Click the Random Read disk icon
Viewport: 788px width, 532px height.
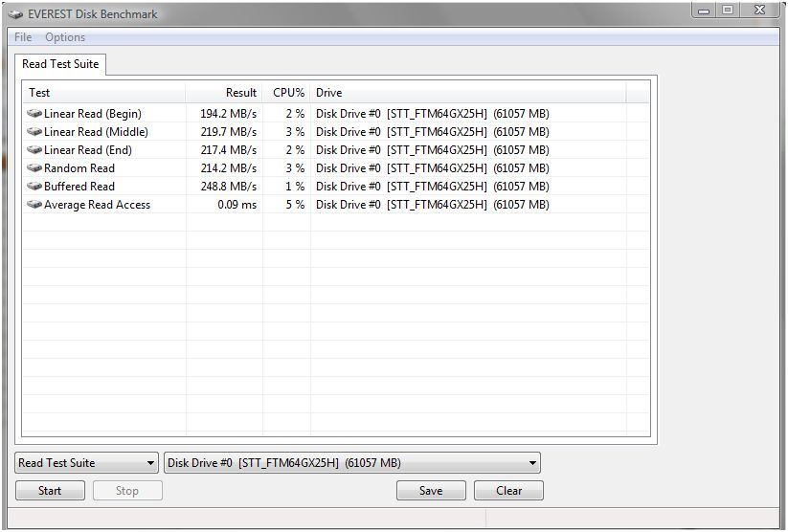click(x=34, y=167)
